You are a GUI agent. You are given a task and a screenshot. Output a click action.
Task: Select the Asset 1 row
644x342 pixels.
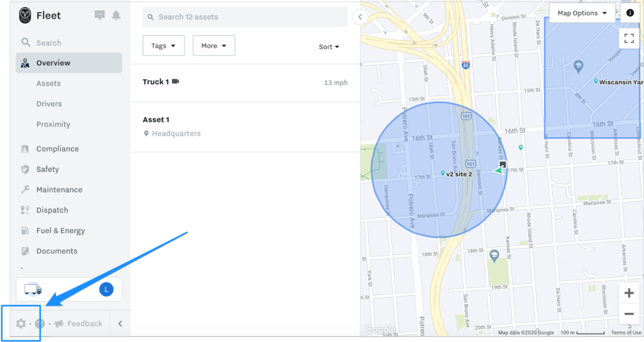[245, 127]
